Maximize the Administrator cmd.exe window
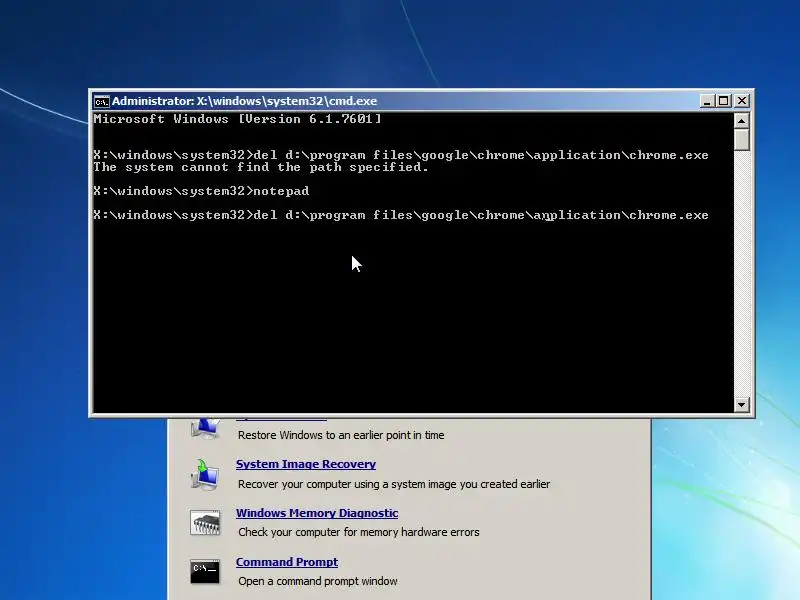 click(x=724, y=101)
